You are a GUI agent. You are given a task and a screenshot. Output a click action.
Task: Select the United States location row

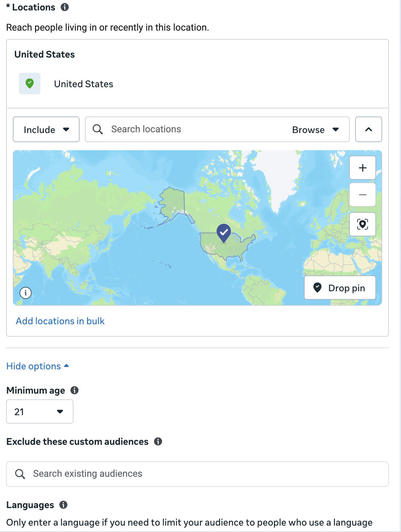[x=84, y=84]
